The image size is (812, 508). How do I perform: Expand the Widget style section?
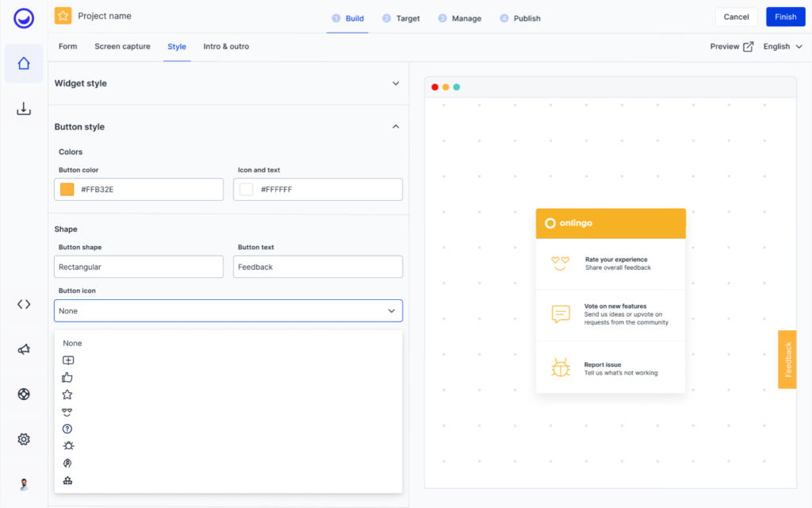point(395,83)
